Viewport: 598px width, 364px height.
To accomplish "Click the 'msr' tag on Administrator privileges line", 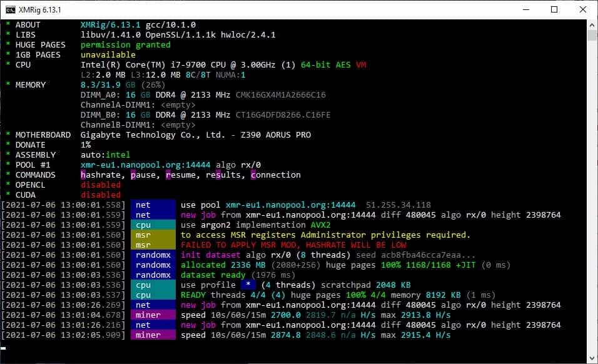I will coord(153,235).
